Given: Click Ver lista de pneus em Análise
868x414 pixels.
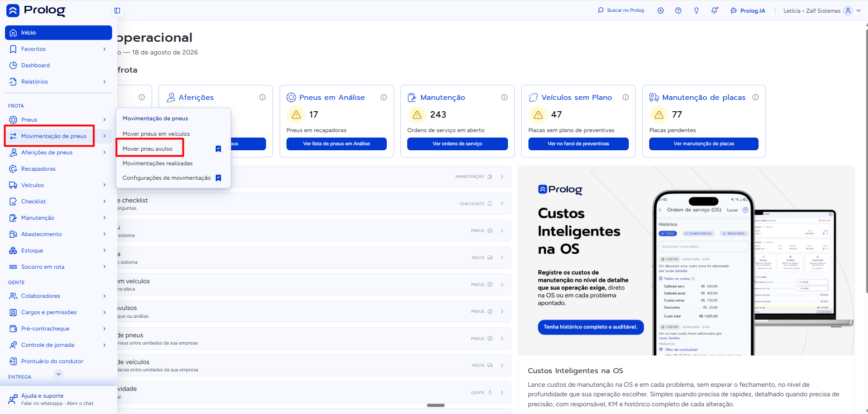Looking at the screenshot, I should (x=336, y=144).
